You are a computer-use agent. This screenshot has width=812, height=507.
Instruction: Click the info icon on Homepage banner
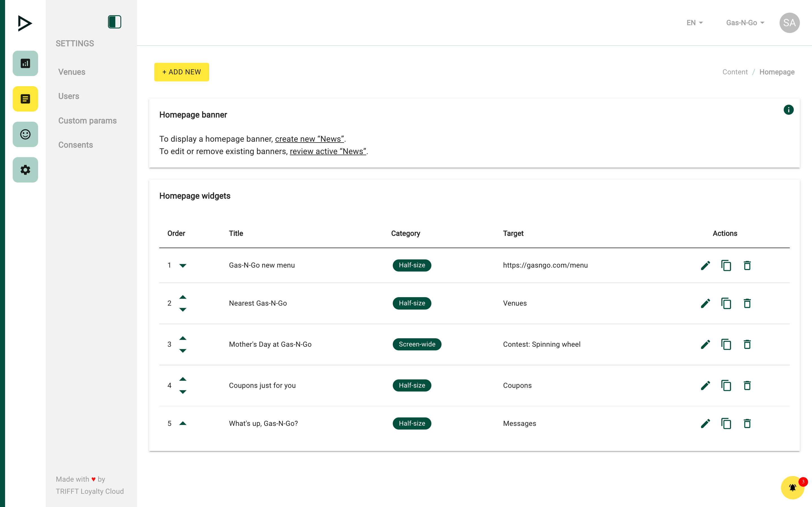[788, 110]
